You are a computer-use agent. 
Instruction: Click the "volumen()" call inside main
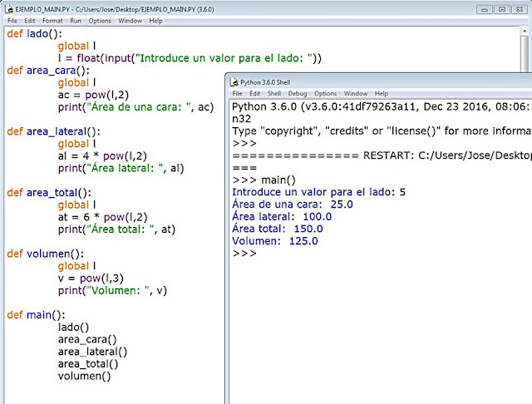coord(84,376)
